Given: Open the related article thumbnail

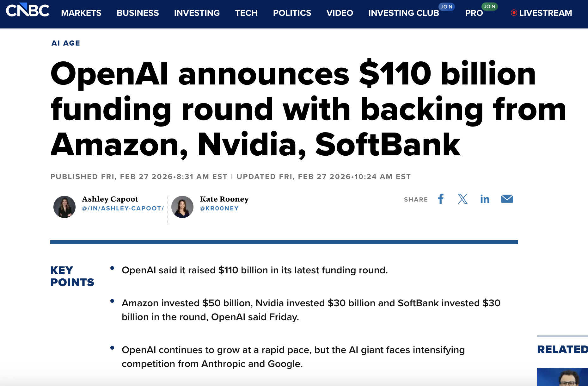Looking at the screenshot, I should click(x=562, y=377).
